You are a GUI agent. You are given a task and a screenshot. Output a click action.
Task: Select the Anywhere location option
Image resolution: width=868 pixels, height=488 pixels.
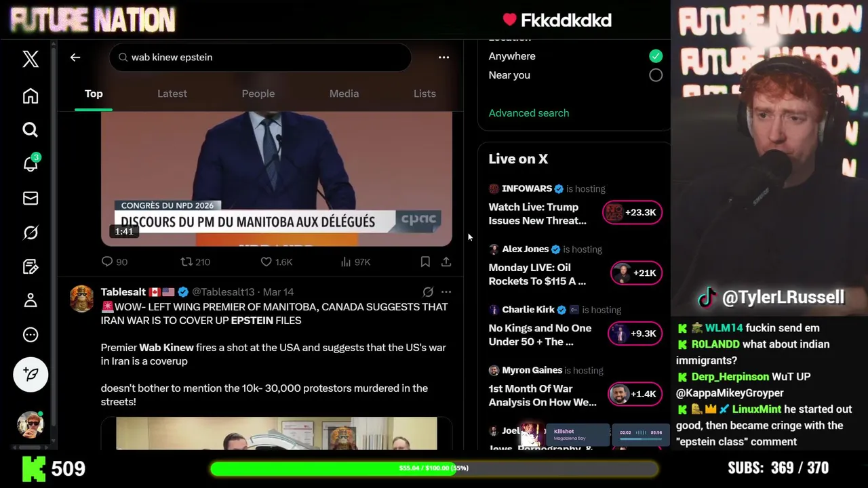point(656,56)
